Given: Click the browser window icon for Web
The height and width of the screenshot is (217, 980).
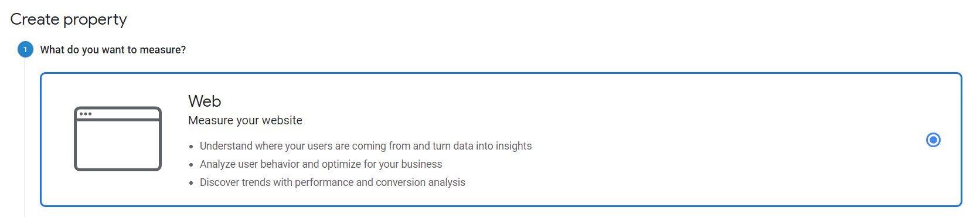Looking at the screenshot, I should tap(118, 139).
